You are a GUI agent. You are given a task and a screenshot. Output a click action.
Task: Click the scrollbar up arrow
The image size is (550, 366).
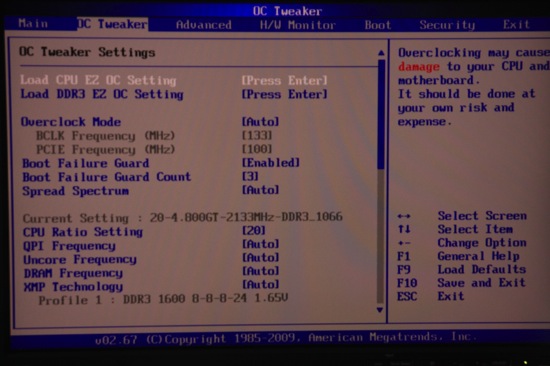pos(381,53)
